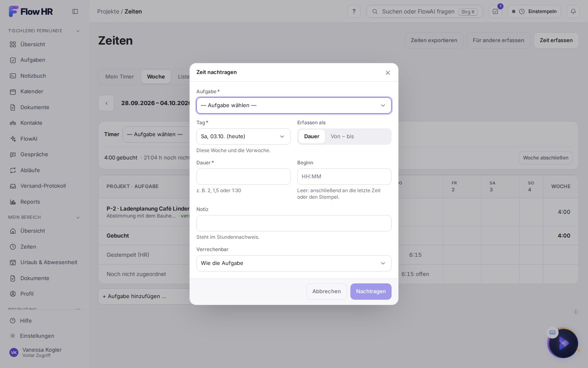Viewport: 588px width, 368px height.
Task: Open Kontakte in the sidebar
Action: pyautogui.click(x=44, y=123)
